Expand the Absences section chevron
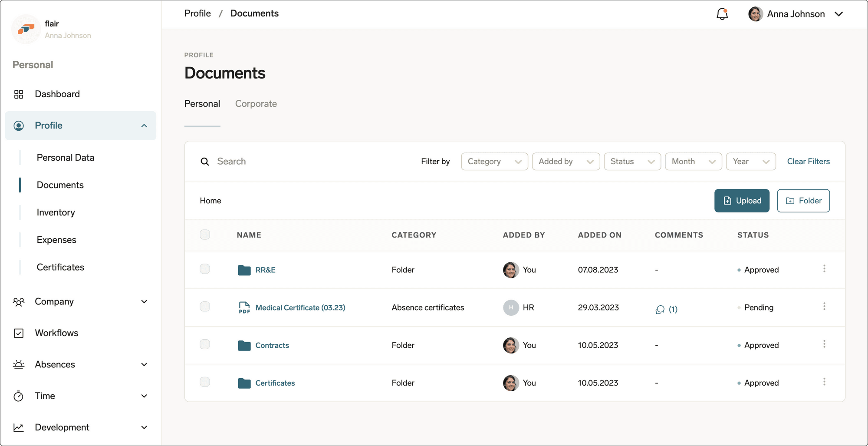Image resolution: width=868 pixels, height=446 pixels. pos(144,364)
